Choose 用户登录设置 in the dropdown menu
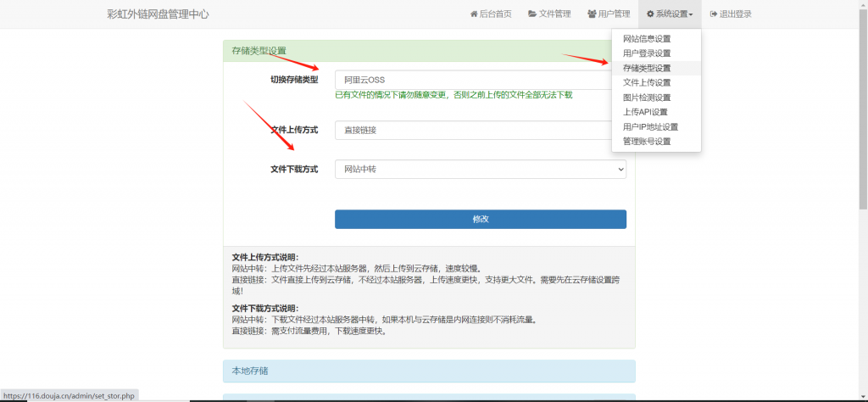Screen dimensions: 868x402 647,53
